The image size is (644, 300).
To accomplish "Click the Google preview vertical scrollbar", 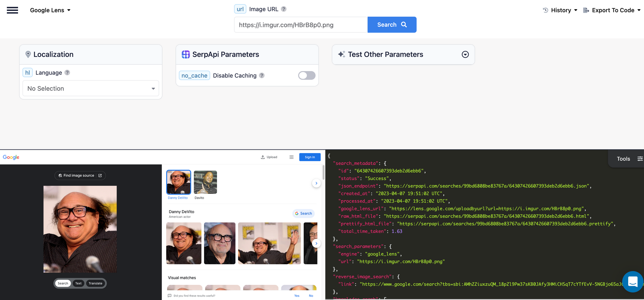I will tap(323, 172).
